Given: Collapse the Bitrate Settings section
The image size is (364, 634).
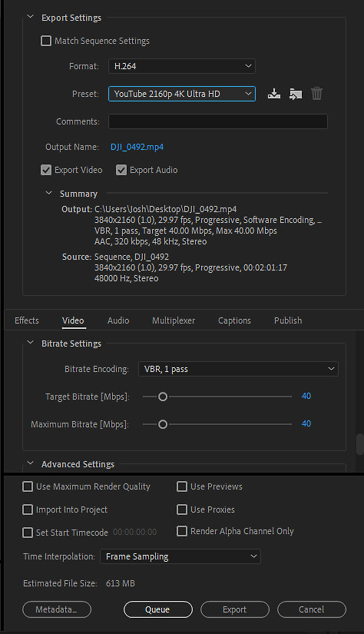Looking at the screenshot, I should click(x=30, y=343).
